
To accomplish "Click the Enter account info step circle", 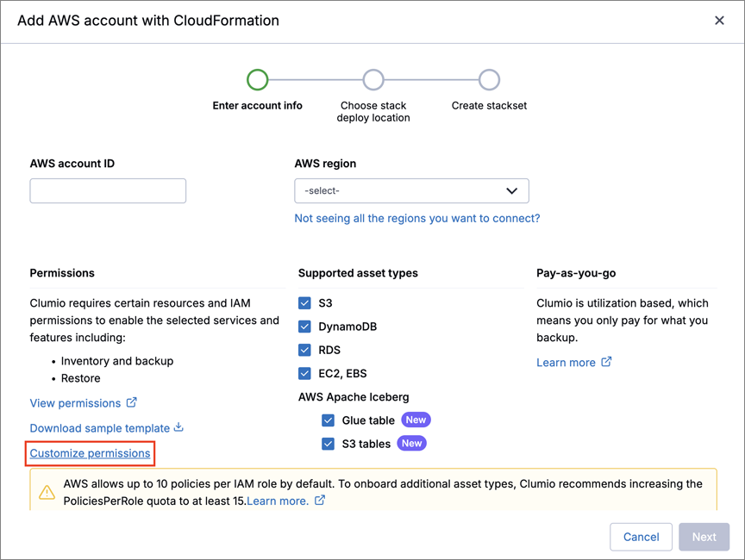I will pos(257,80).
